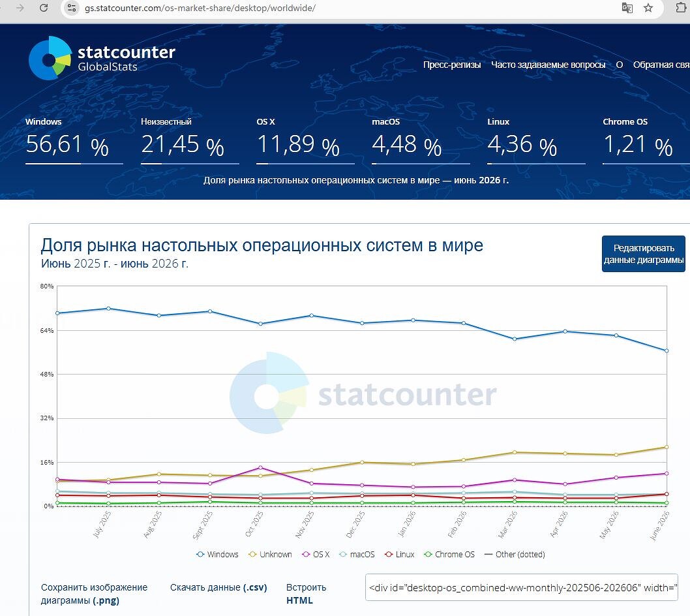The height and width of the screenshot is (616, 690).
Task: Click OS X data point at June 2026
Action: (667, 473)
